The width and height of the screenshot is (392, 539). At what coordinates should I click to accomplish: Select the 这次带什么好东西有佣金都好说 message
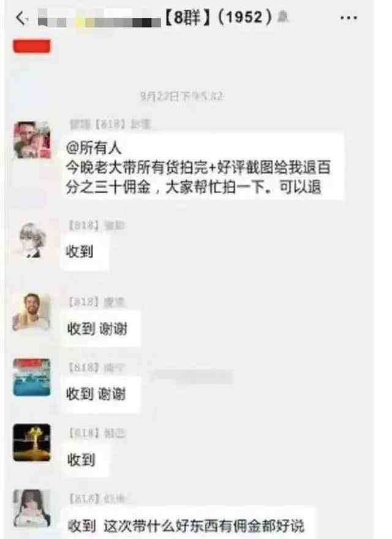point(187,525)
